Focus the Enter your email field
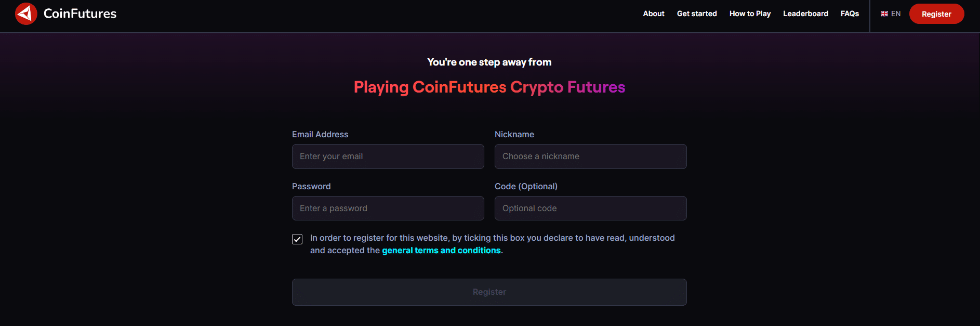Viewport: 980px width, 326px height. click(x=388, y=157)
